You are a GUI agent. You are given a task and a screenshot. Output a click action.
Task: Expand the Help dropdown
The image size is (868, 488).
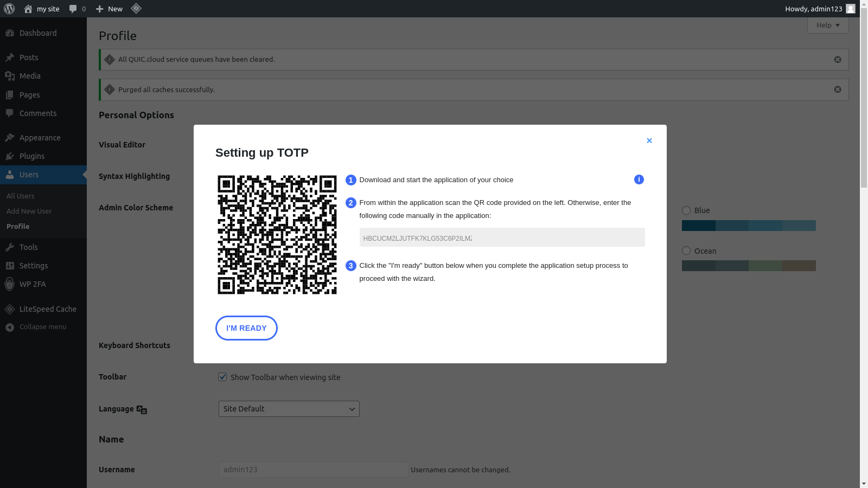(x=827, y=25)
